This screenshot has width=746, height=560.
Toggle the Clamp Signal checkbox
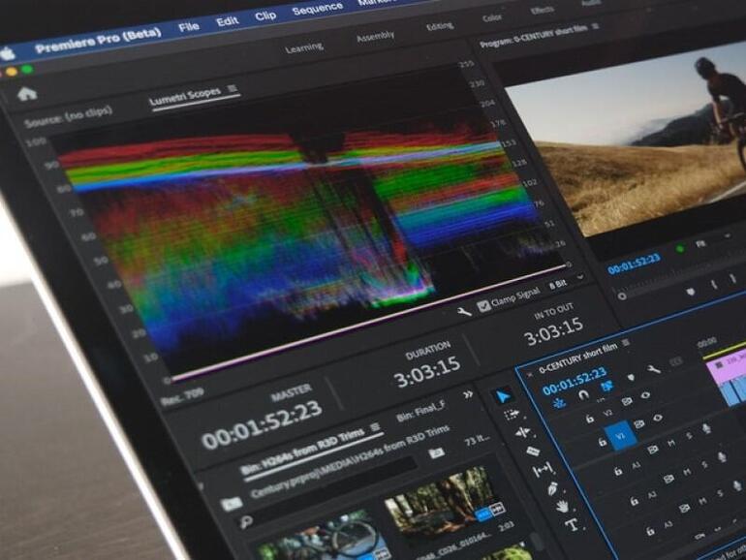click(483, 306)
